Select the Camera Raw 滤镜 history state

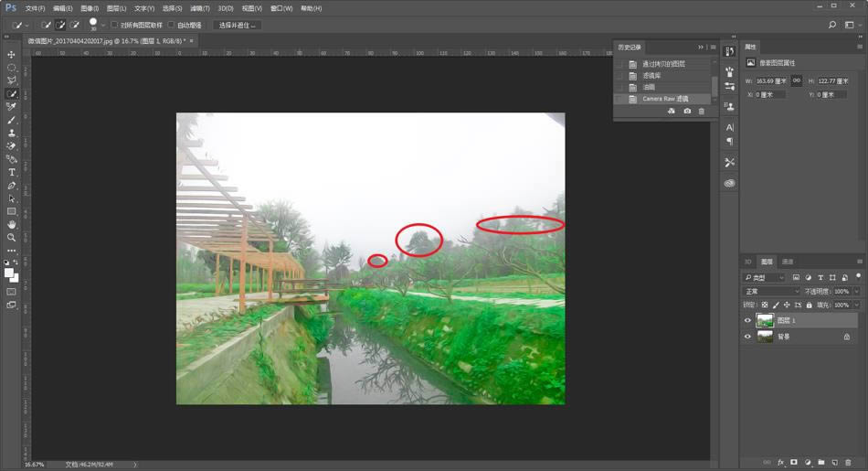point(664,98)
